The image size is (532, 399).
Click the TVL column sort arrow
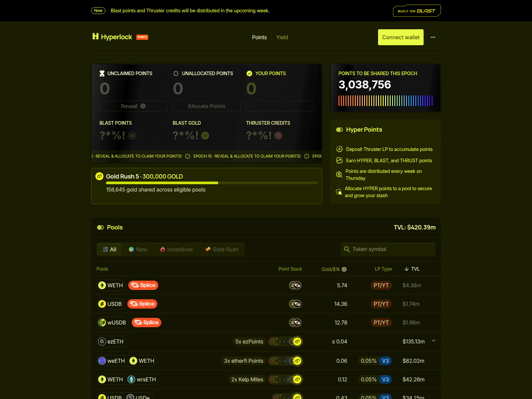[x=406, y=269]
